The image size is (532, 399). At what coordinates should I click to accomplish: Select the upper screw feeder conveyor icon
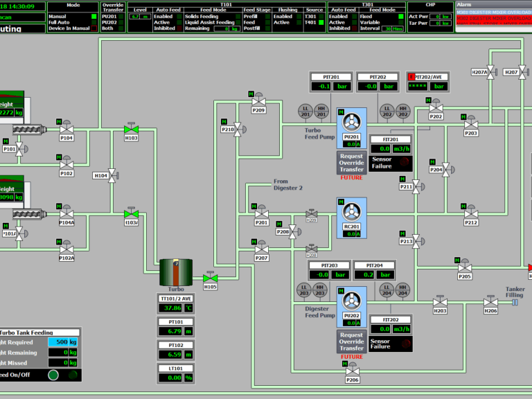pyautogui.click(x=30, y=130)
